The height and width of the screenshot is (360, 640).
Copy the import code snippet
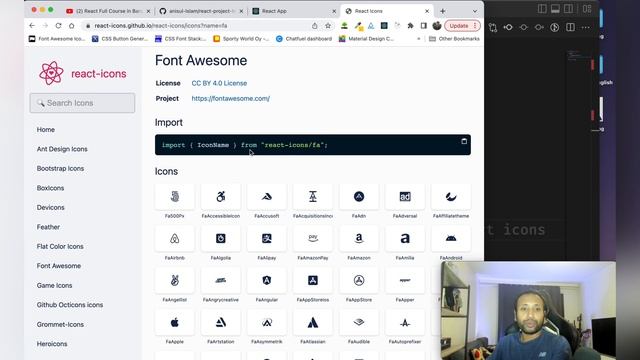pyautogui.click(x=464, y=141)
